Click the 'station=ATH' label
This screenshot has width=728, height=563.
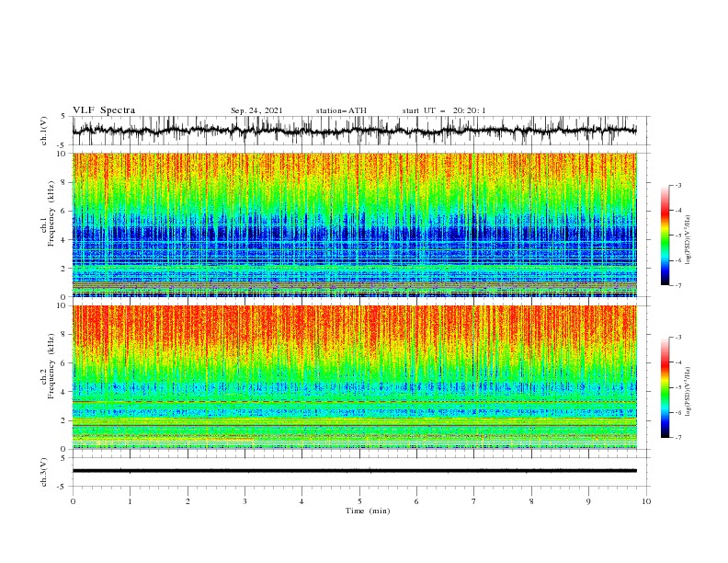pos(341,110)
